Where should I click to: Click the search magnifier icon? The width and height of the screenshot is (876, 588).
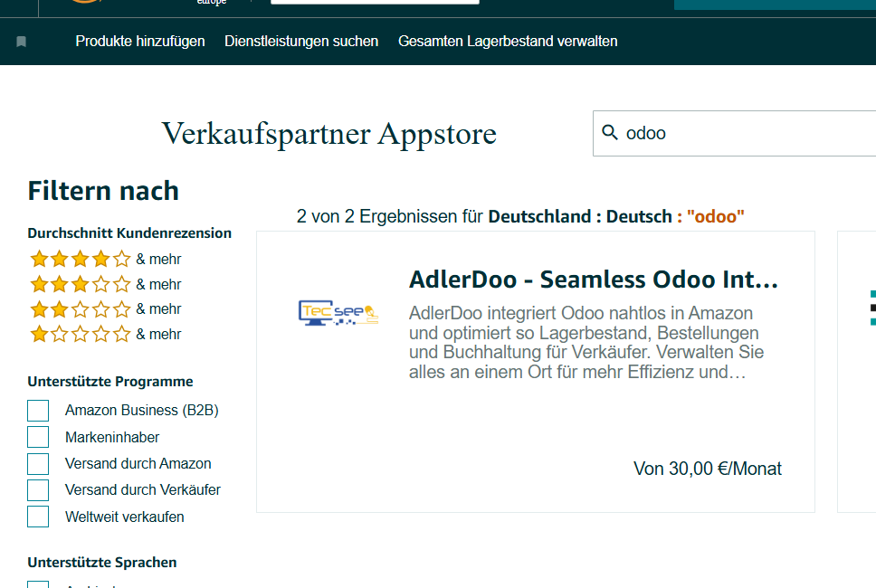(x=610, y=133)
